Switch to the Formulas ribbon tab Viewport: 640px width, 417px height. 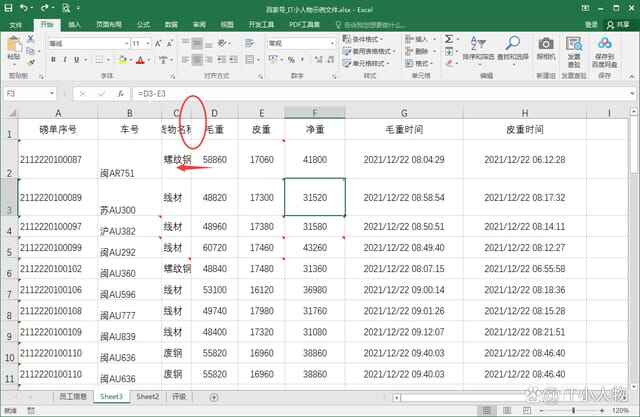pyautogui.click(x=143, y=25)
